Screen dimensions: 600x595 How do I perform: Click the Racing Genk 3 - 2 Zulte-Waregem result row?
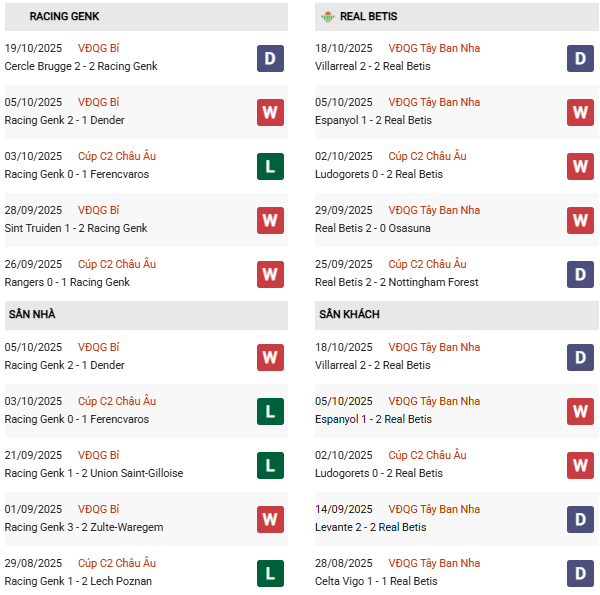[x=84, y=527]
